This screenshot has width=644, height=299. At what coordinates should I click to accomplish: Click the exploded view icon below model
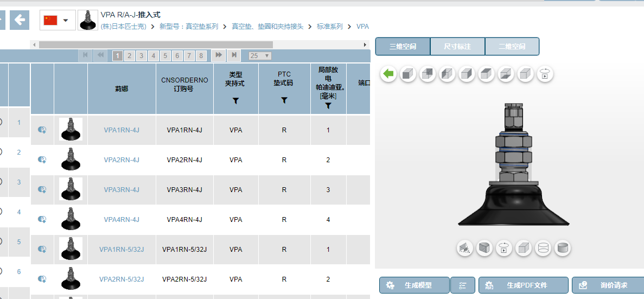465,248
